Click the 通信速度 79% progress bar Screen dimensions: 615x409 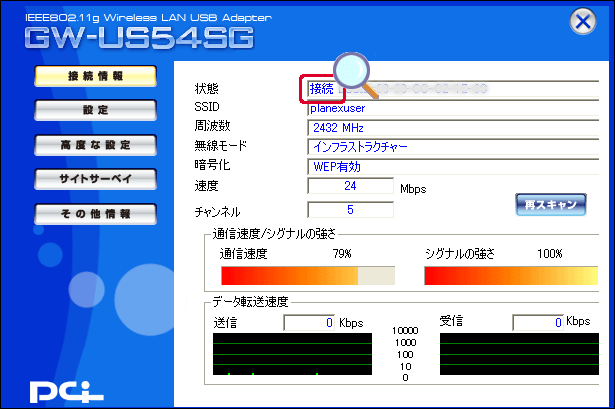pyautogui.click(x=308, y=275)
